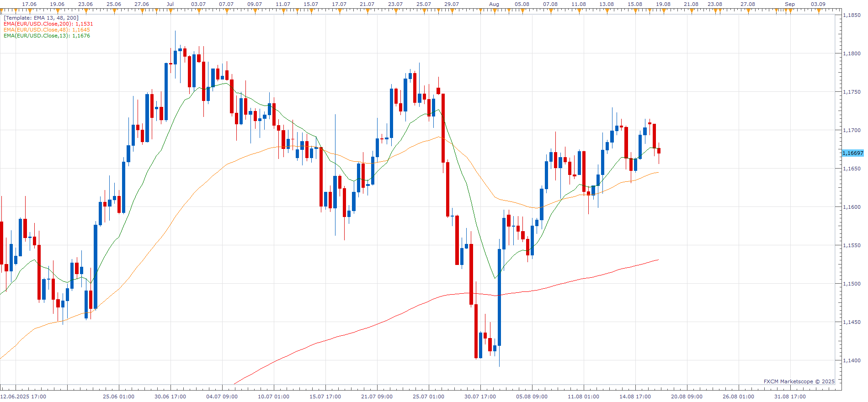Click the 07.08 date label
This screenshot has width=868, height=402.
pos(550,4)
